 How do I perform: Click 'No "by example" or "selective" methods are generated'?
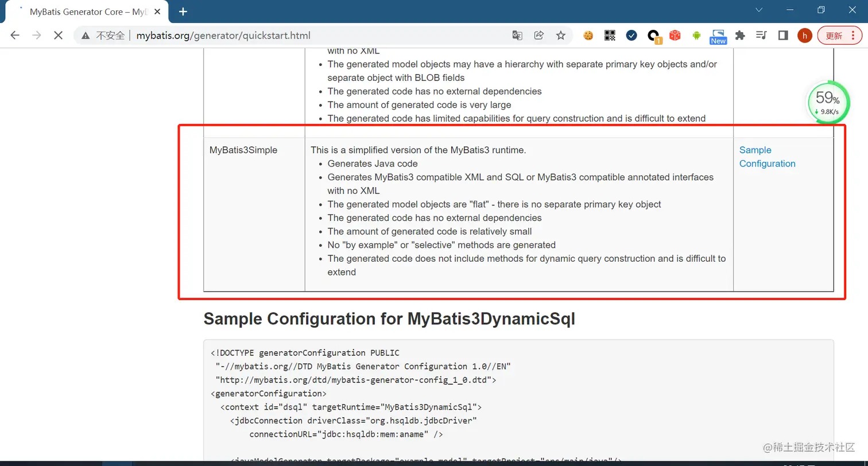tap(441, 245)
